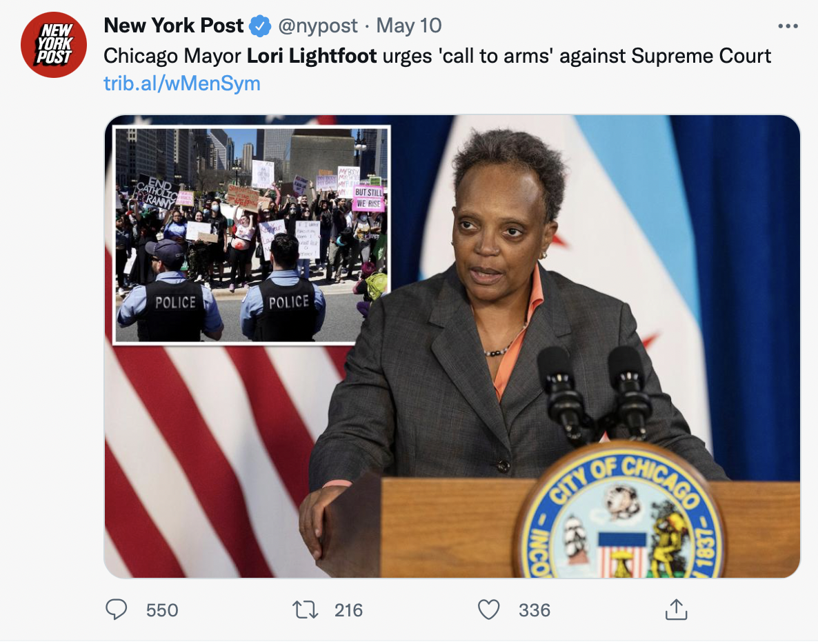Click the 216 retweets count
This screenshot has height=644, width=818.
tap(348, 610)
